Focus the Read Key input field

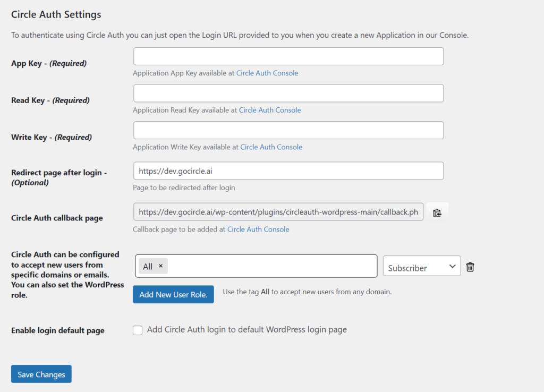coord(288,93)
